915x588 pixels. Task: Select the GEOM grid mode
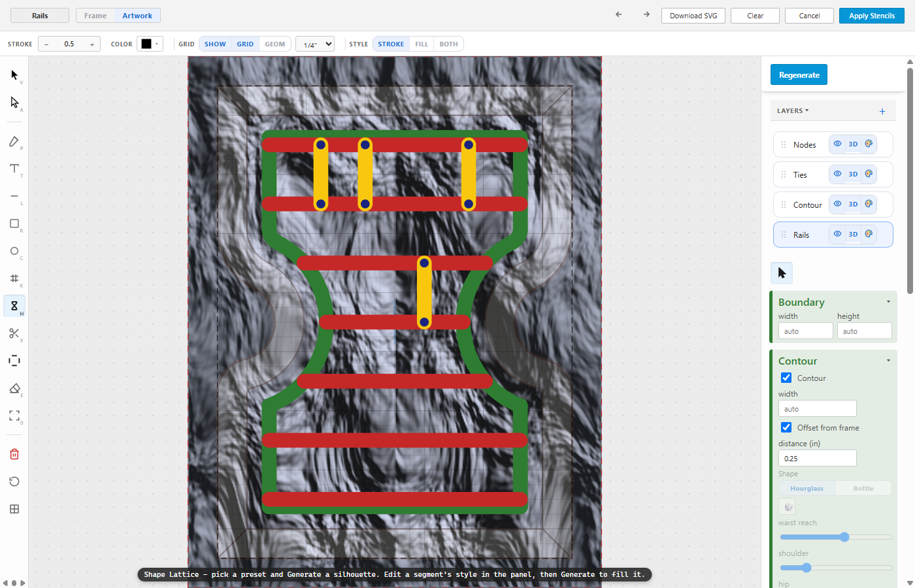click(275, 44)
